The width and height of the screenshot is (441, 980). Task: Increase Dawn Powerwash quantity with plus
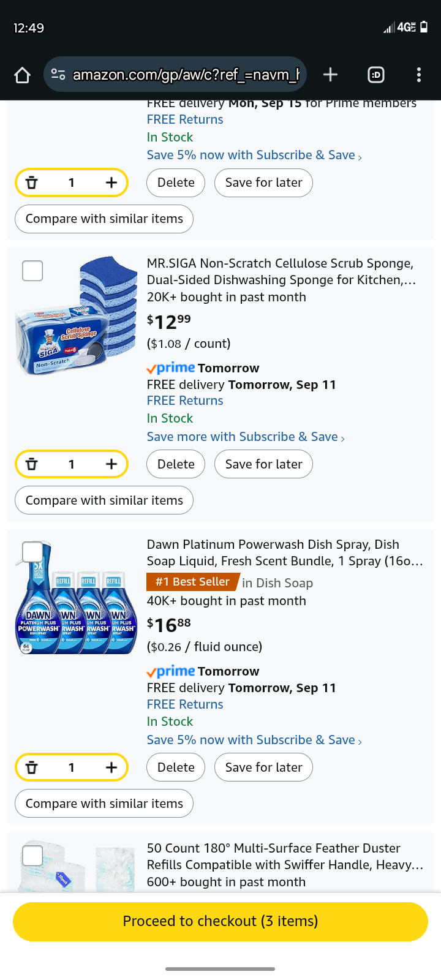coord(111,767)
